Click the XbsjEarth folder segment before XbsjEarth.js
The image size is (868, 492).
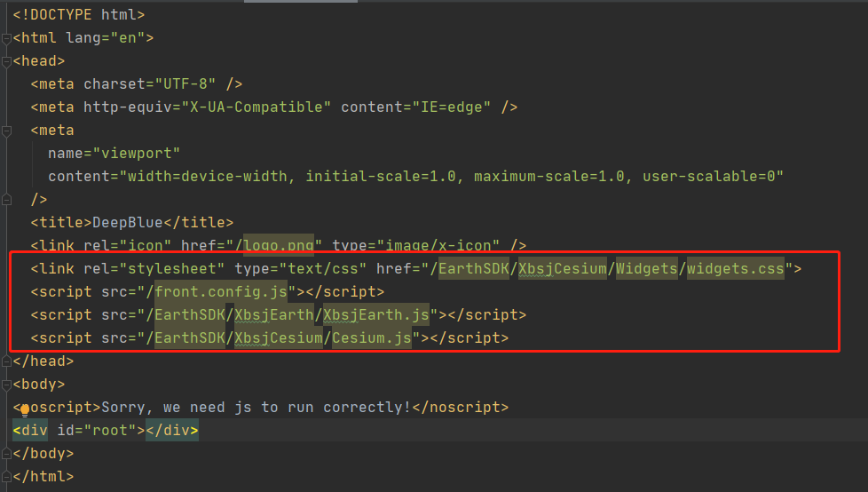click(274, 314)
